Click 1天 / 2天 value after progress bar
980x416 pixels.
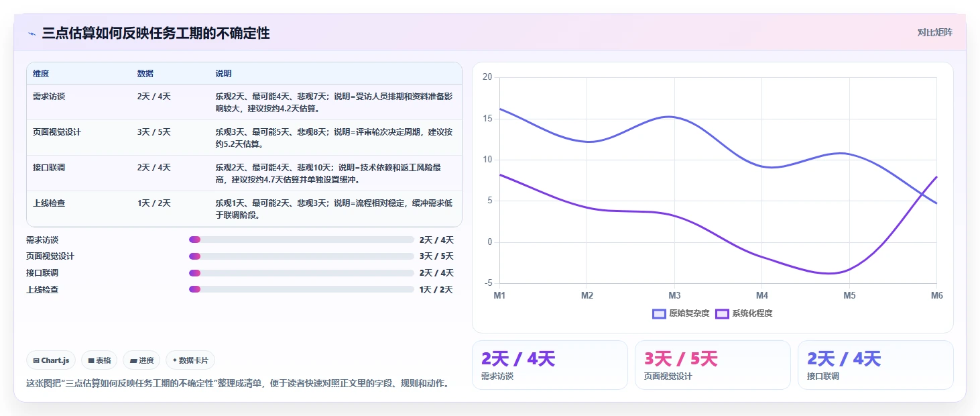pos(436,289)
